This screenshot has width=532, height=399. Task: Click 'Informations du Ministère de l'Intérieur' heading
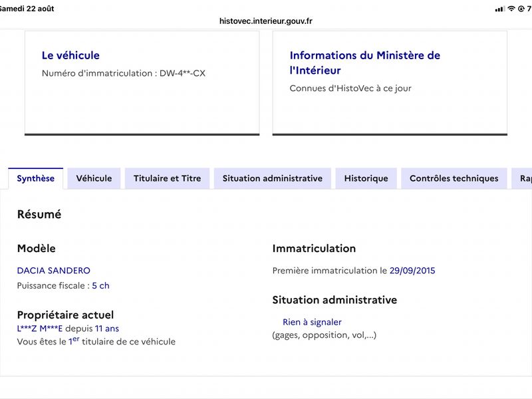[x=364, y=63]
